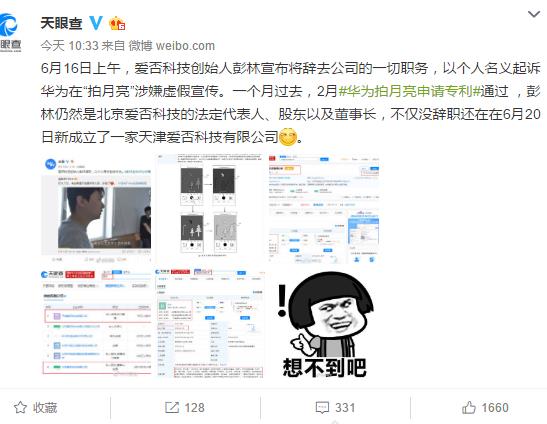Open the 天眼查 account name link
This screenshot has height=424, width=547.
coord(61,23)
